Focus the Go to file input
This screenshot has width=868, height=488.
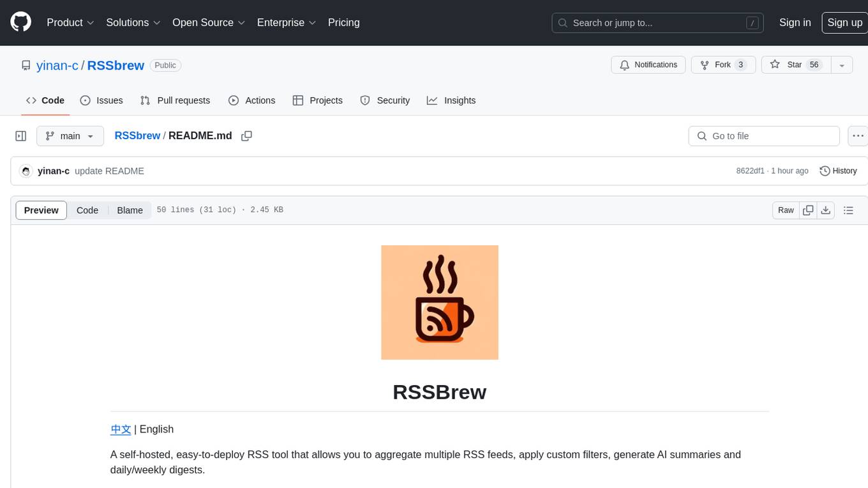(764, 136)
